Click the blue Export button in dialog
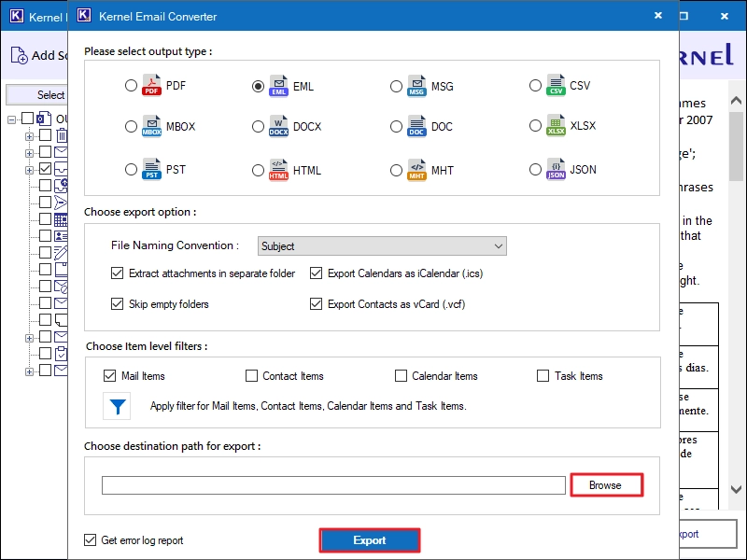This screenshot has width=747, height=560. click(370, 540)
